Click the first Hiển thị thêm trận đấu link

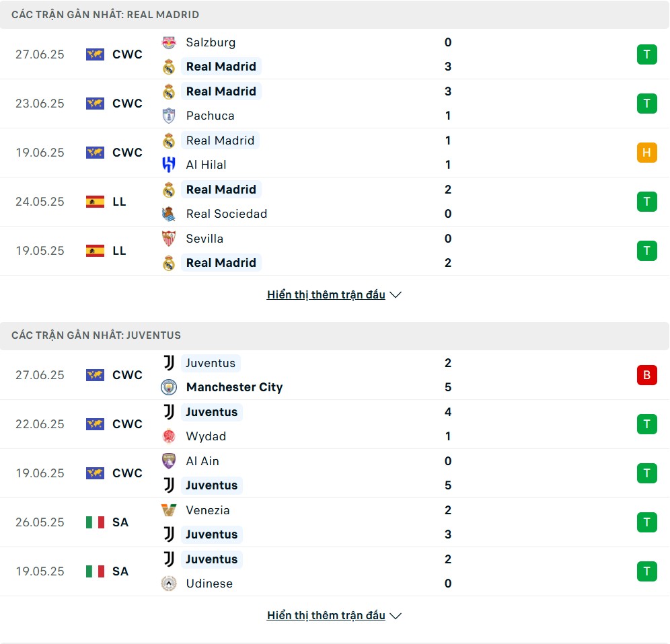pos(326,295)
